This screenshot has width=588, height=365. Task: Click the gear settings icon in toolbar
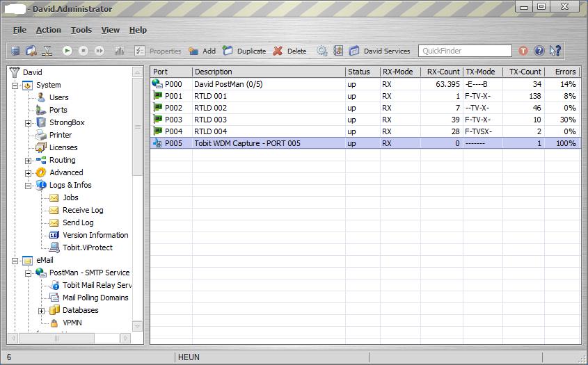tap(322, 51)
